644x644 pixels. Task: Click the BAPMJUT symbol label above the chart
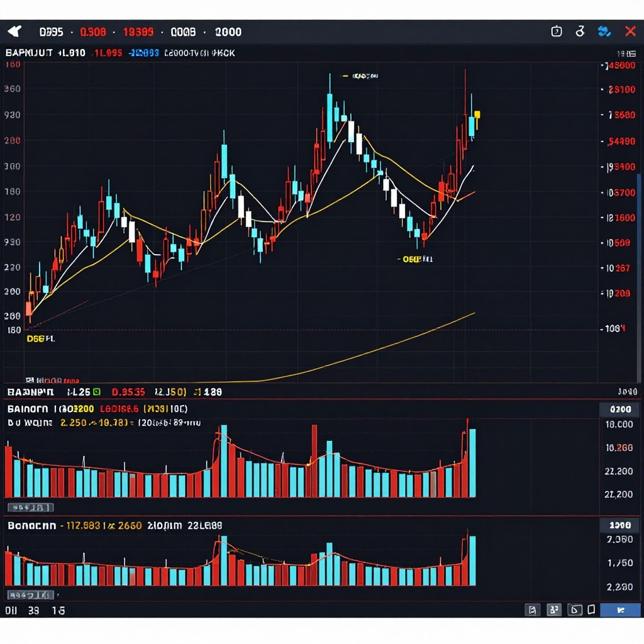click(x=29, y=53)
